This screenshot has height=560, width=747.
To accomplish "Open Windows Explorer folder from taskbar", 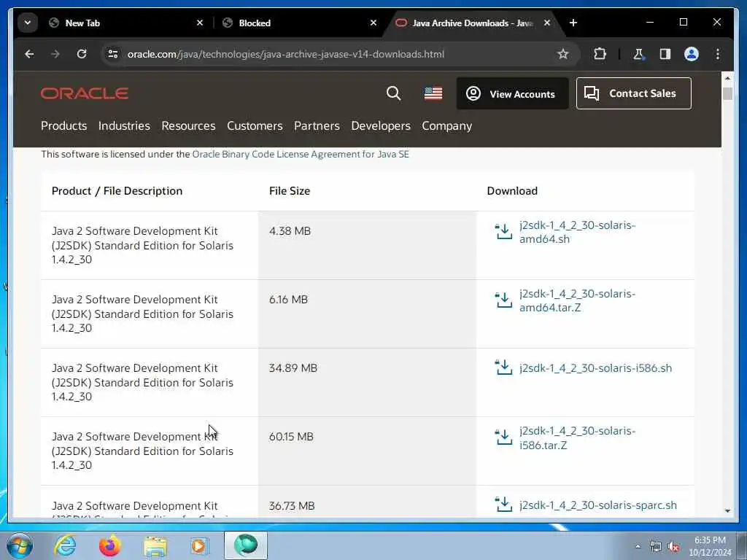I will (155, 547).
